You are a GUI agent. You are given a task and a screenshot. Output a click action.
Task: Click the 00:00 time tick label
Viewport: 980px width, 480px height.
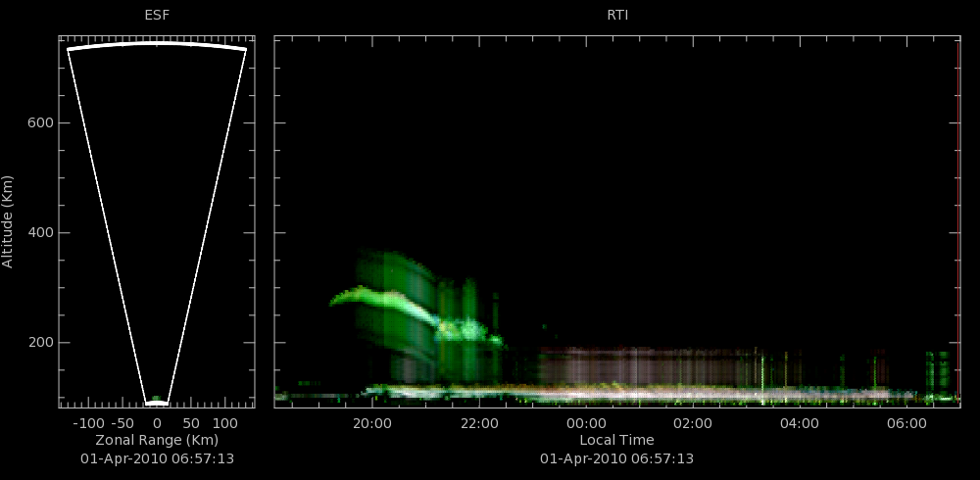[x=586, y=424]
